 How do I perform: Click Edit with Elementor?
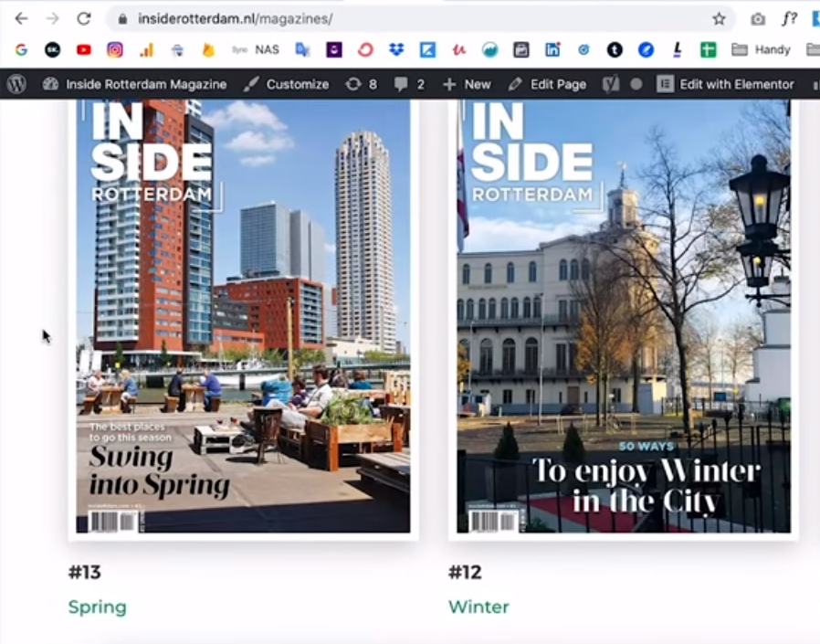point(726,84)
